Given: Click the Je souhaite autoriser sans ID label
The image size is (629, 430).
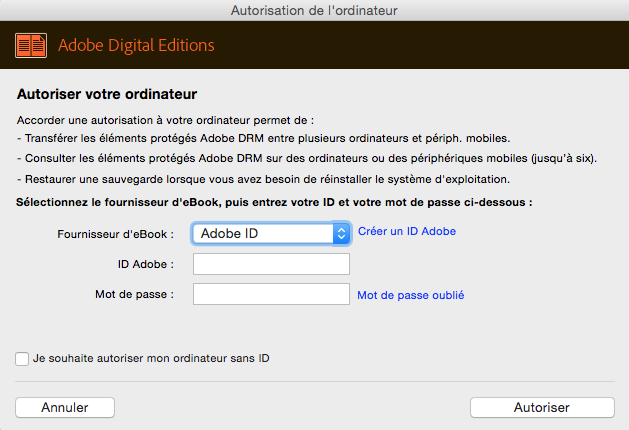Looking at the screenshot, I should point(151,358).
